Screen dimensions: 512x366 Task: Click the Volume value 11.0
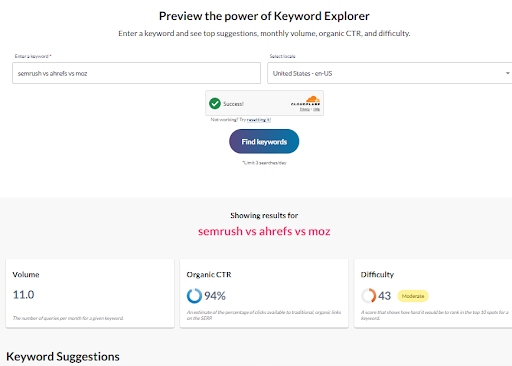23,295
